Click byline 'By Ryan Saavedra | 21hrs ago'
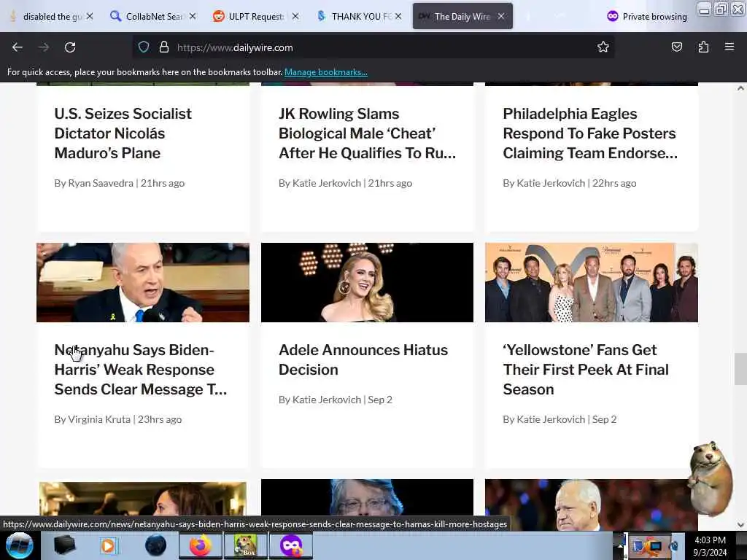Viewport: 747px width, 560px height. (x=119, y=183)
